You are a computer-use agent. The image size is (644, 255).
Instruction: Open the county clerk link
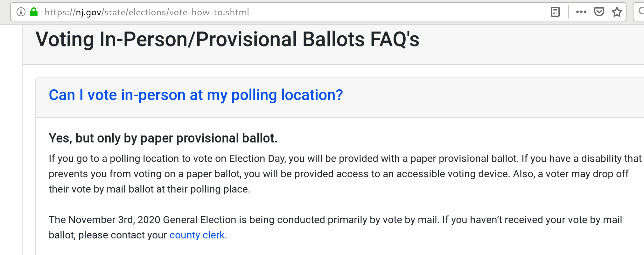[x=197, y=235]
